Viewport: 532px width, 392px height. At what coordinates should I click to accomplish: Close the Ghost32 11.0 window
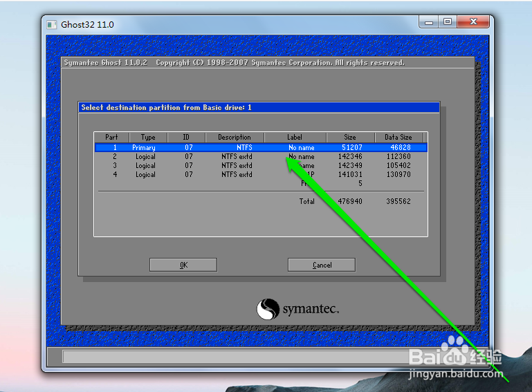[x=473, y=22]
